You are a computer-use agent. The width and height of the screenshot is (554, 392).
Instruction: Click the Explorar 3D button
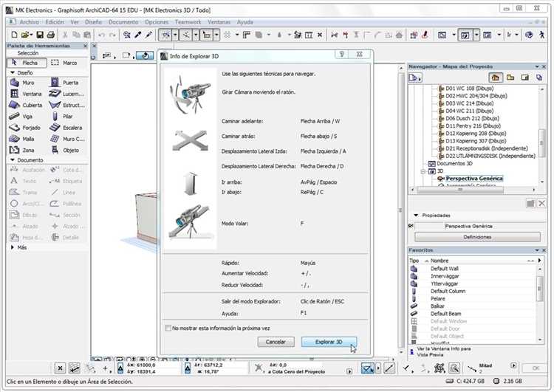tap(329, 342)
